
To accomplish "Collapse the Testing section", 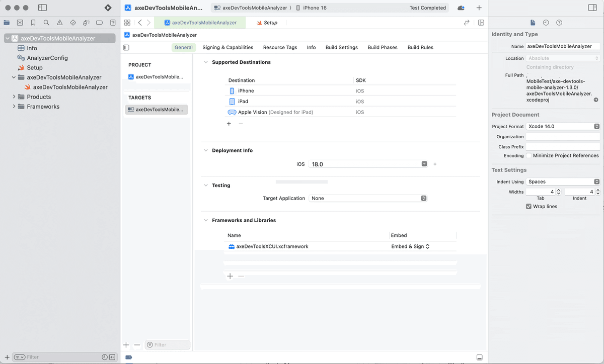I will 205,186.
